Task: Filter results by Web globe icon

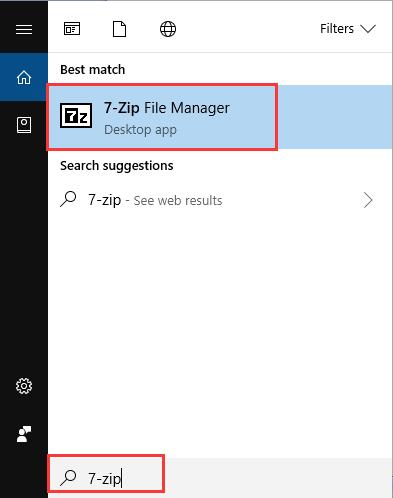Action: click(x=168, y=29)
